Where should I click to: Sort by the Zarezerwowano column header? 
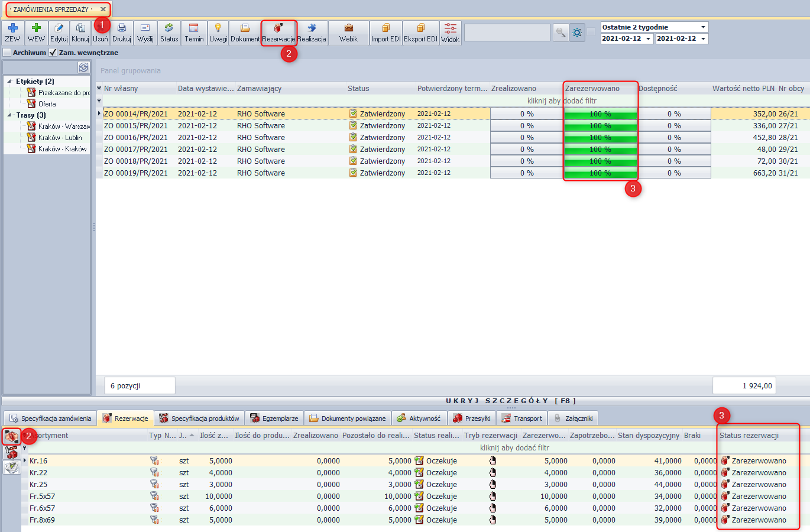coord(592,89)
